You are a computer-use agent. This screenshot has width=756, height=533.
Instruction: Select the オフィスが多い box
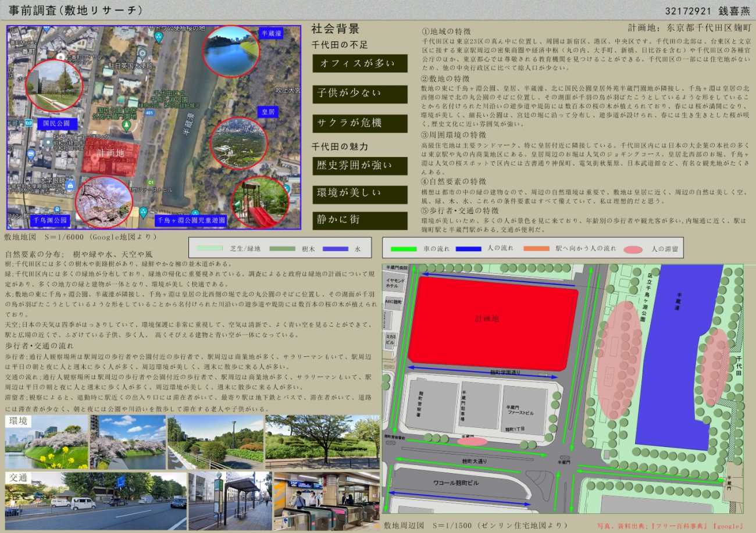(x=359, y=63)
